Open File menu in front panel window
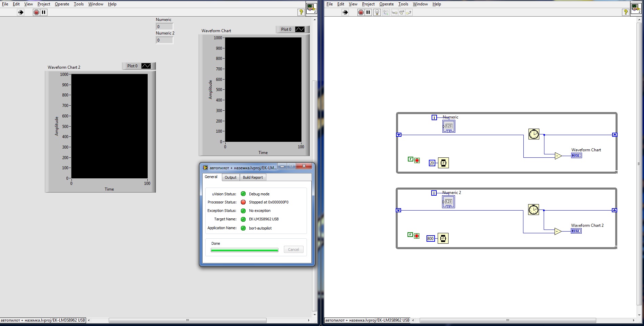Viewport: 644px width, 326px height. [5, 4]
